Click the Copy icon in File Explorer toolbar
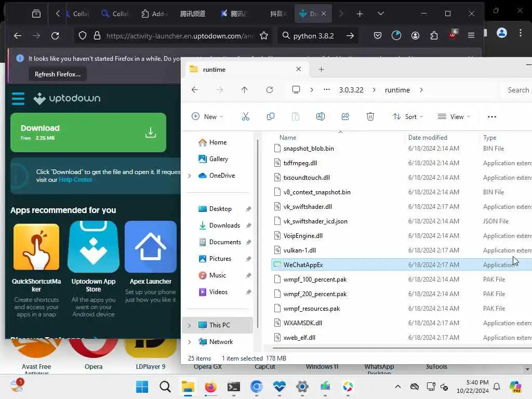The image size is (532, 399). coord(270,117)
